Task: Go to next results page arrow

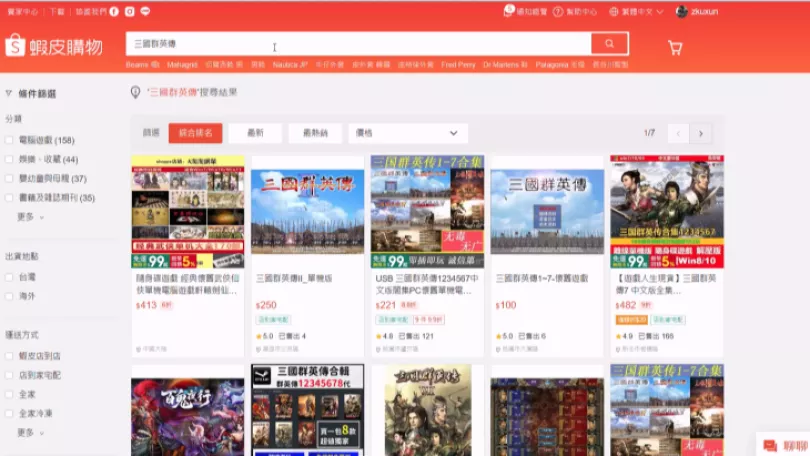Action: click(701, 134)
